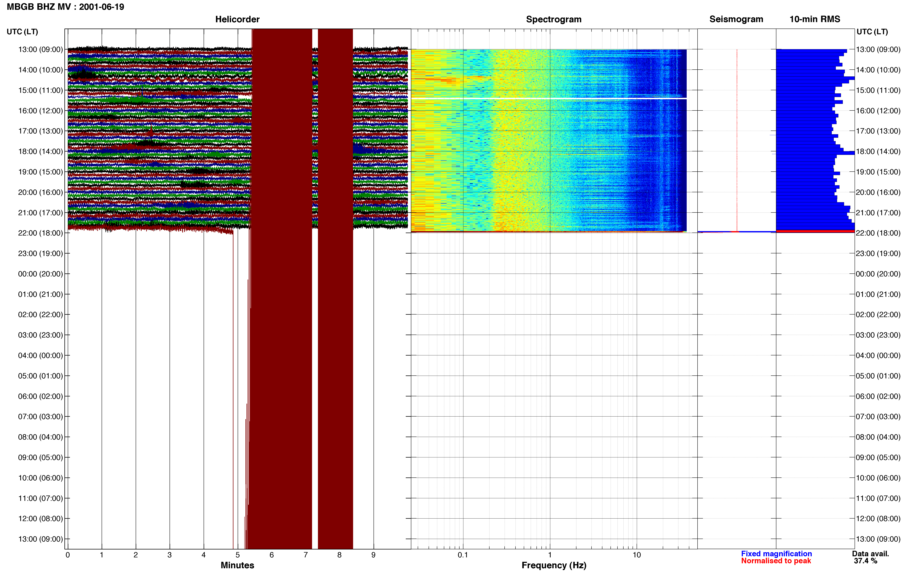Viewport: 924px width, 578px height.
Task: Select '14:00 (10:00)' on the left time axis
Action: click(41, 70)
